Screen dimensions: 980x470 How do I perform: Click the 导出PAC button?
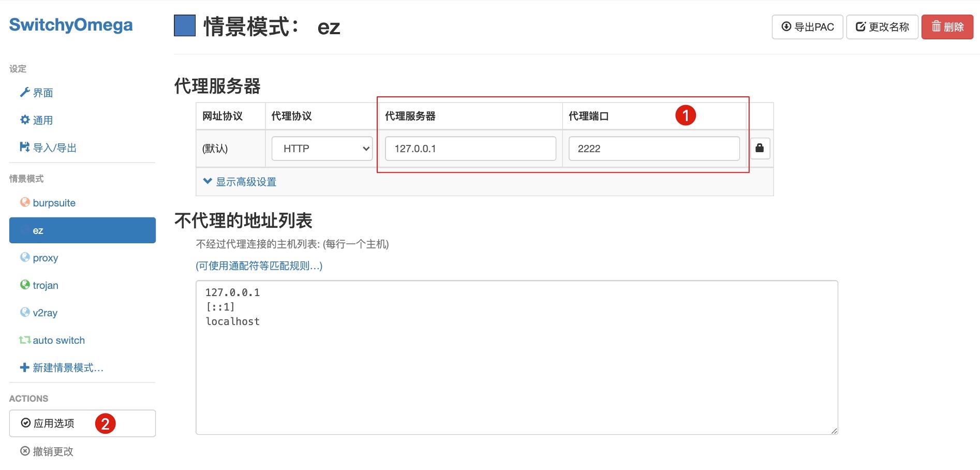[807, 27]
